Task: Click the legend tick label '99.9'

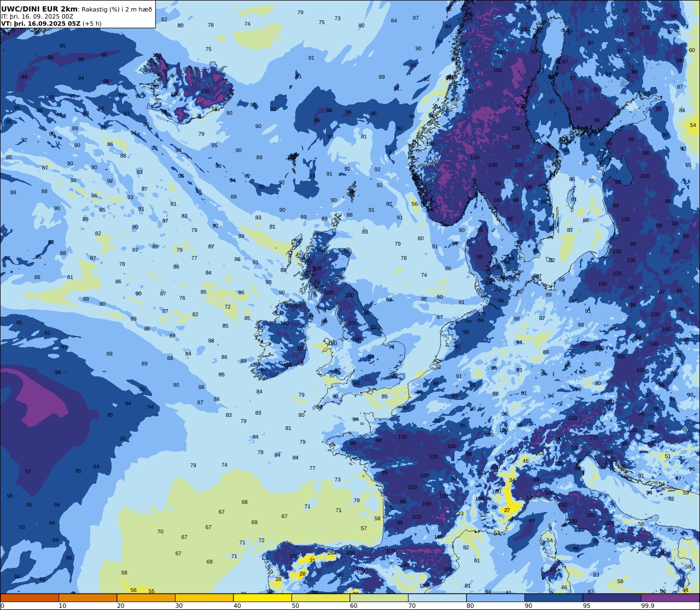Action: point(647,606)
